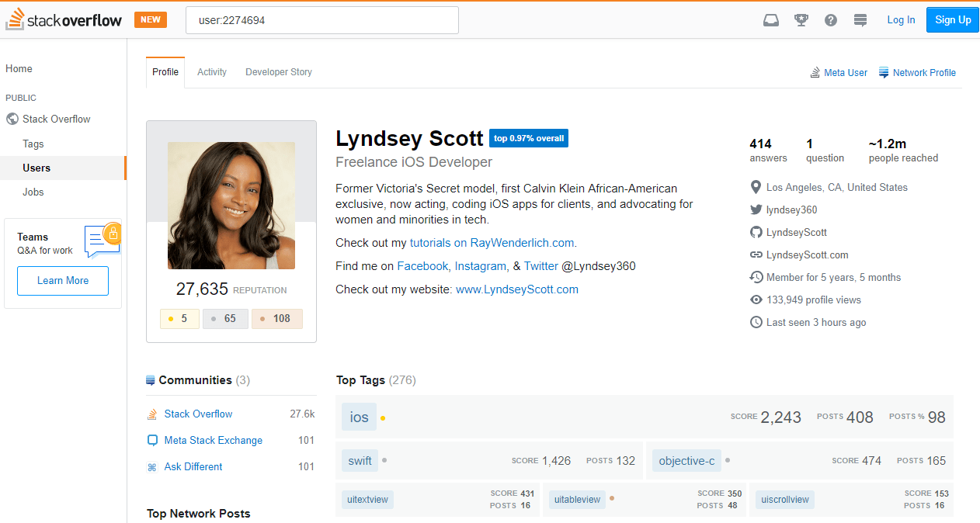Click the Network Profile icon
This screenshot has width=980, height=523.
tap(884, 72)
